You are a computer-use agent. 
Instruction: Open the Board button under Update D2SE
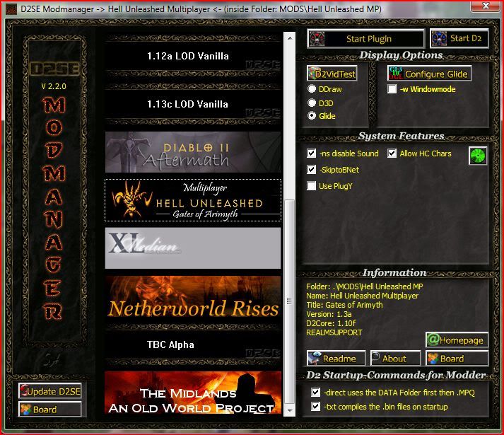coord(50,409)
